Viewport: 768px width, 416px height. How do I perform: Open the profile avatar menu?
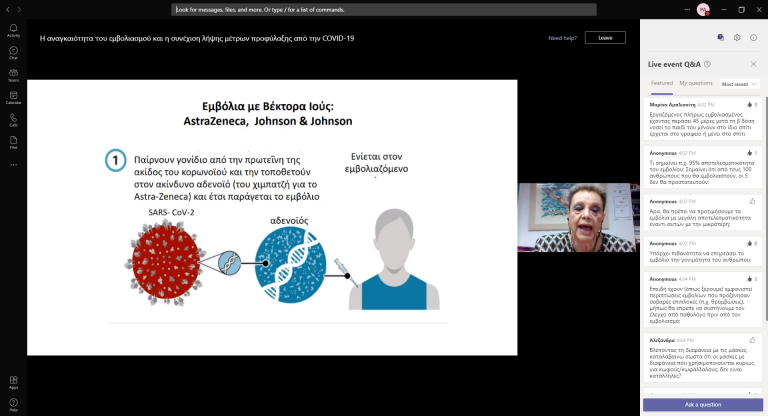(702, 9)
